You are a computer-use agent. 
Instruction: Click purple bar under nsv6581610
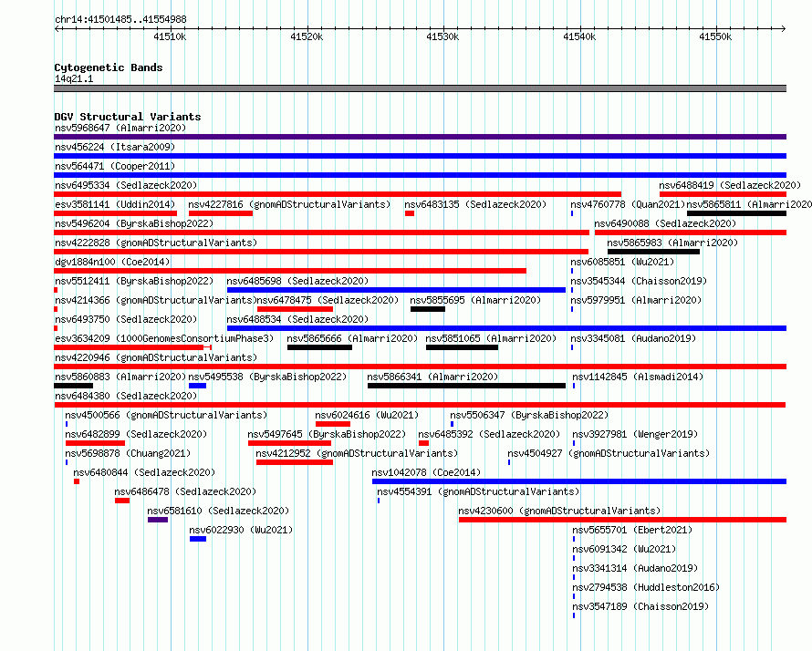[158, 520]
